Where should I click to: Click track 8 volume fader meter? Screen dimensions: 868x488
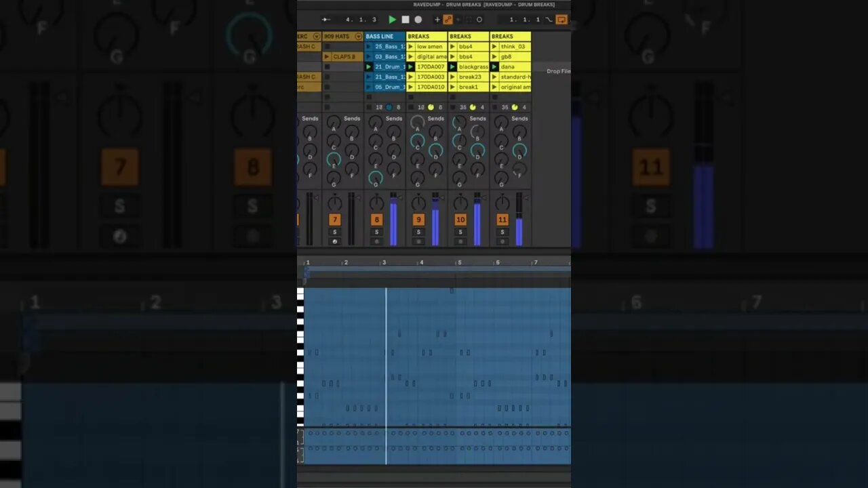(393, 219)
